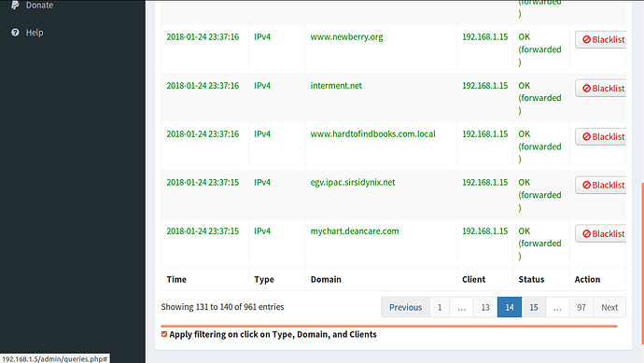Click the domain interment.net
The height and width of the screenshot is (363, 644).
pos(336,86)
